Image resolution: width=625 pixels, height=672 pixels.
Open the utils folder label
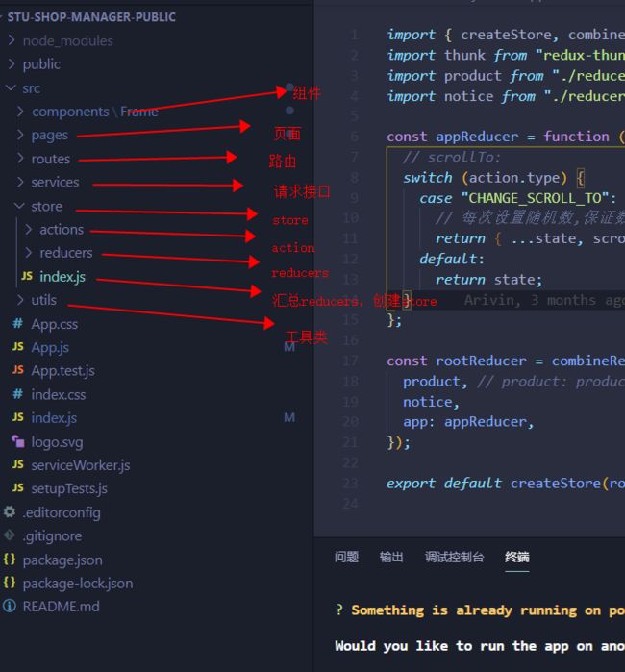click(x=43, y=300)
